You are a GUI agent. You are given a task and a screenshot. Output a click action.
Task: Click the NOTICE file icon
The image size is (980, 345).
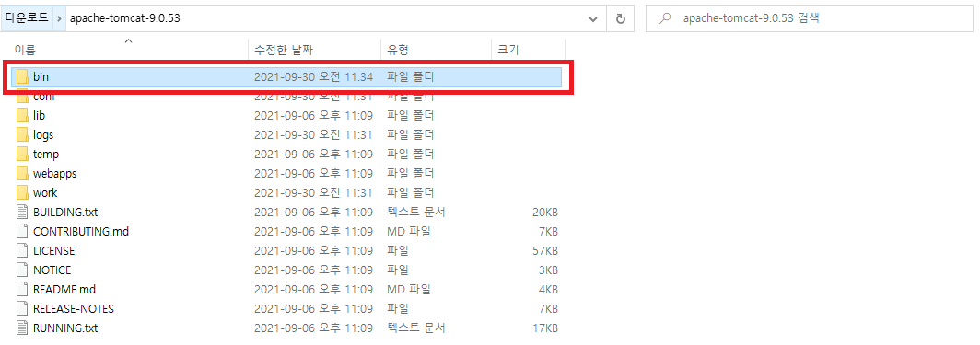[22, 270]
